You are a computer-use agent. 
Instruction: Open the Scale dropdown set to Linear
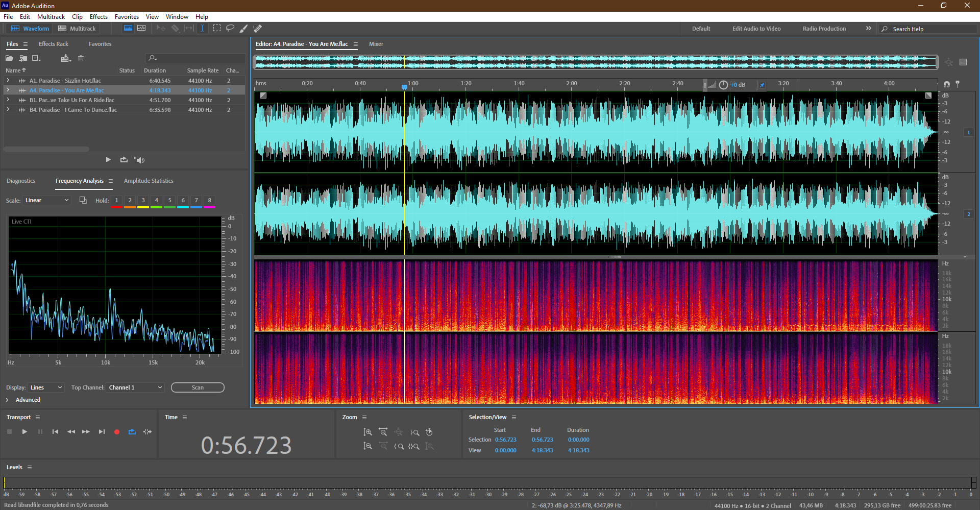point(46,200)
